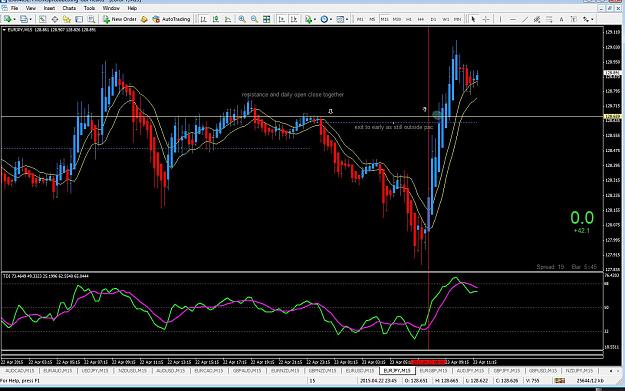The image size is (625, 391).
Task: Set timeframe to MN
Action: [x=458, y=19]
